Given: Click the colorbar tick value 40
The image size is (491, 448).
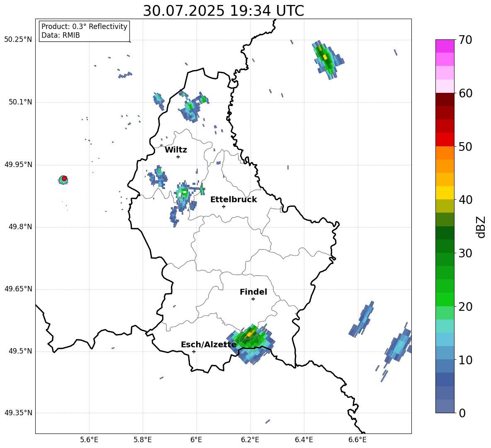Looking at the screenshot, I should pyautogui.click(x=465, y=200).
